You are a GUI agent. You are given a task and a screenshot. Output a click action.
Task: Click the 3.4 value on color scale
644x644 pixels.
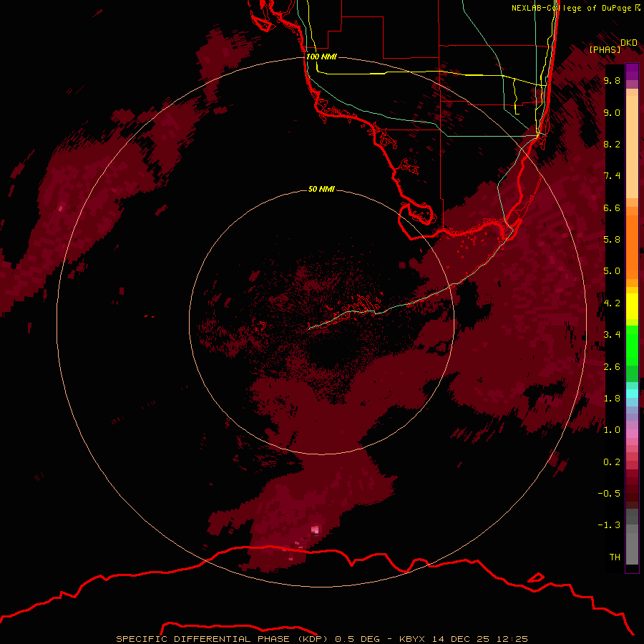click(612, 335)
